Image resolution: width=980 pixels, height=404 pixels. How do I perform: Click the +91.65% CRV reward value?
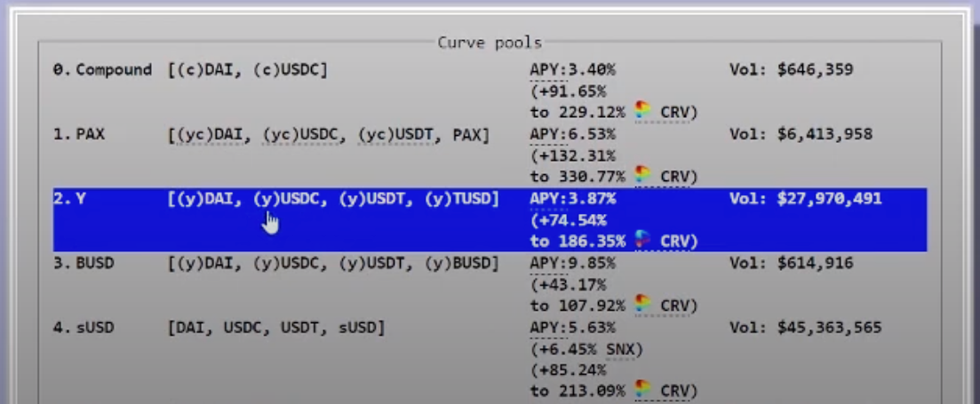pos(568,91)
